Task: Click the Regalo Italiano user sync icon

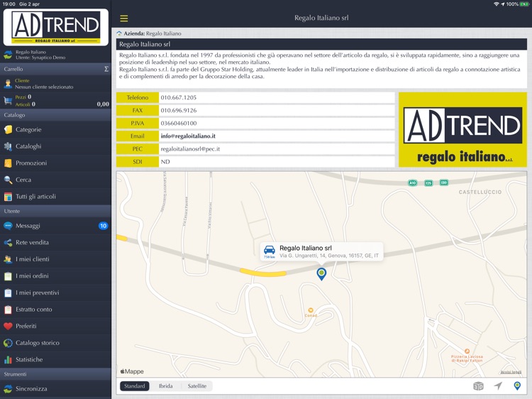Action: [8, 55]
